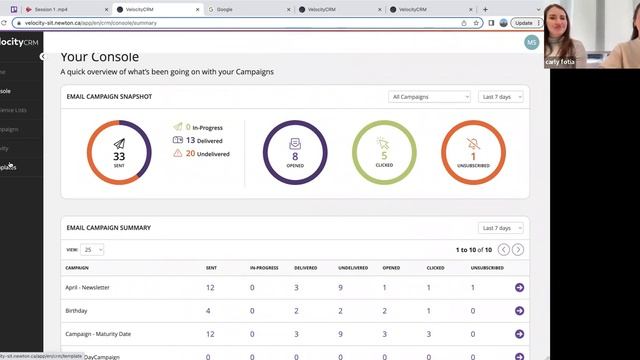
Task: Close the Session 1.mp4 tab
Action: [107, 9]
